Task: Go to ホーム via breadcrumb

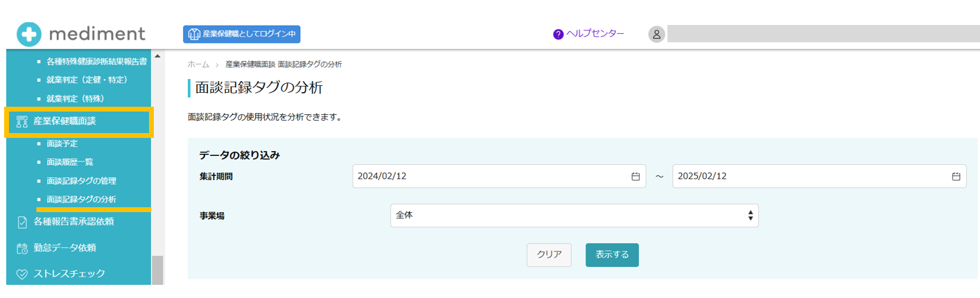Action: [198, 64]
